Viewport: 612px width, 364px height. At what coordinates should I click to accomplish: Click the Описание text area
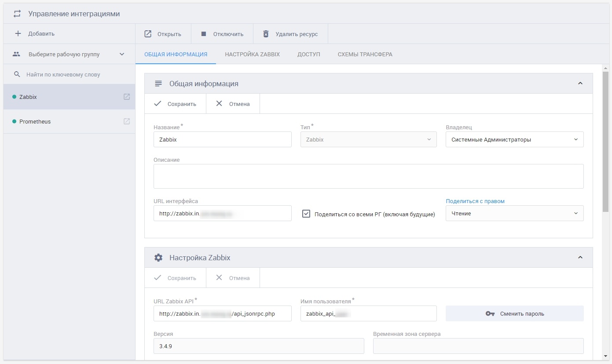point(368,176)
